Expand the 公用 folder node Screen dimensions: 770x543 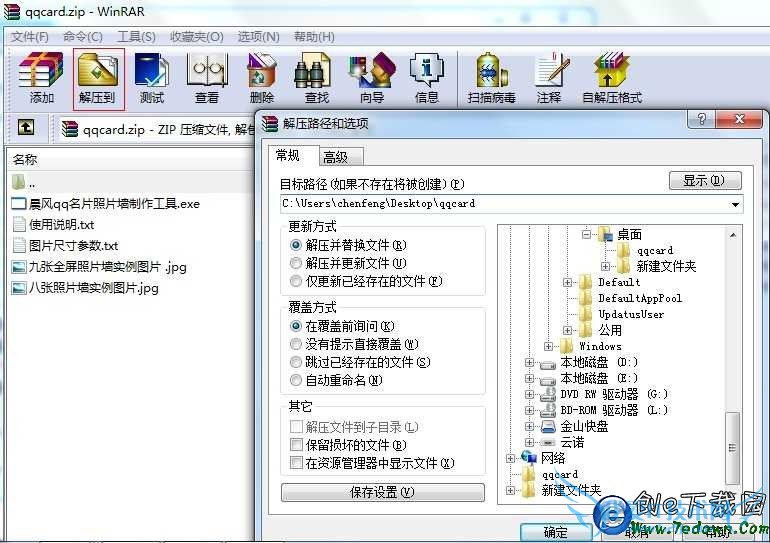(x=567, y=330)
